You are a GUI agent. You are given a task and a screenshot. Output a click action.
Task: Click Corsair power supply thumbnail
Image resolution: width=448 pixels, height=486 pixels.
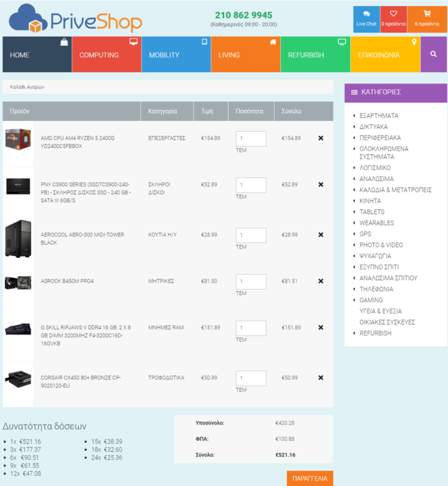18,379
